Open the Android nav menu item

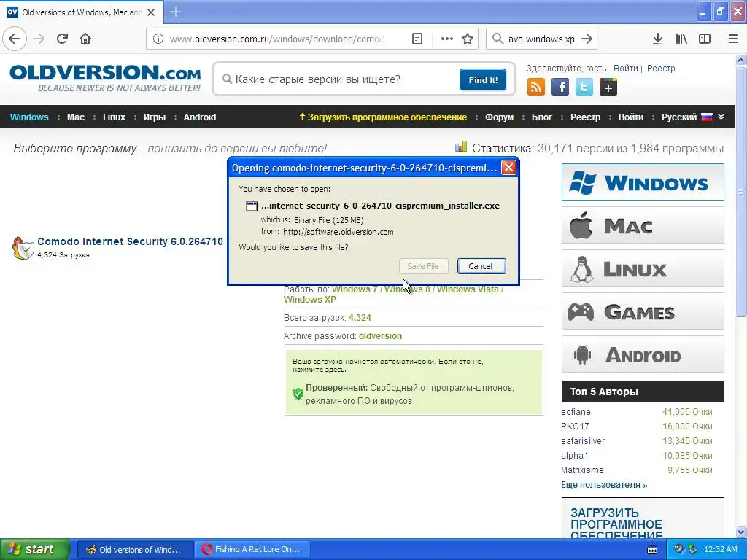[x=200, y=117]
